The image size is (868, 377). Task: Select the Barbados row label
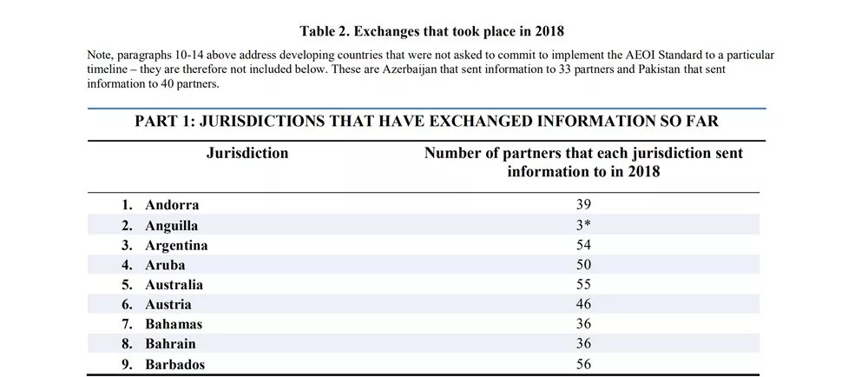175,365
